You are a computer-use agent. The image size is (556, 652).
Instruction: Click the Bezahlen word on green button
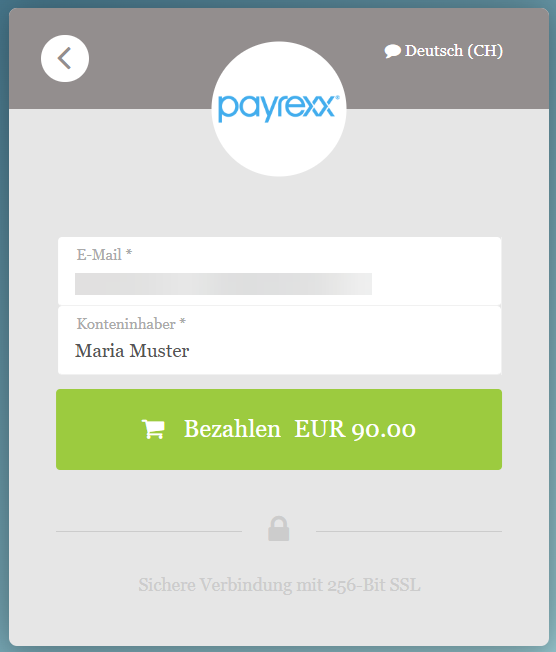pyautogui.click(x=232, y=429)
